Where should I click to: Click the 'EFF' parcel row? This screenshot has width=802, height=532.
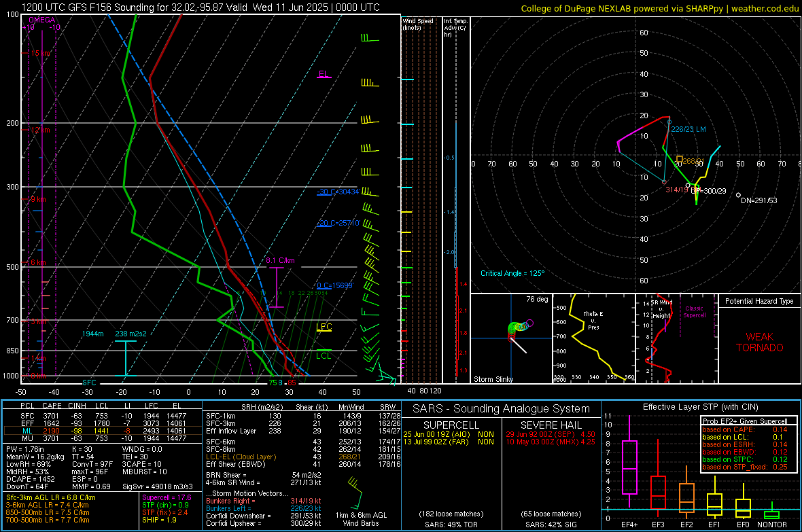103,423
